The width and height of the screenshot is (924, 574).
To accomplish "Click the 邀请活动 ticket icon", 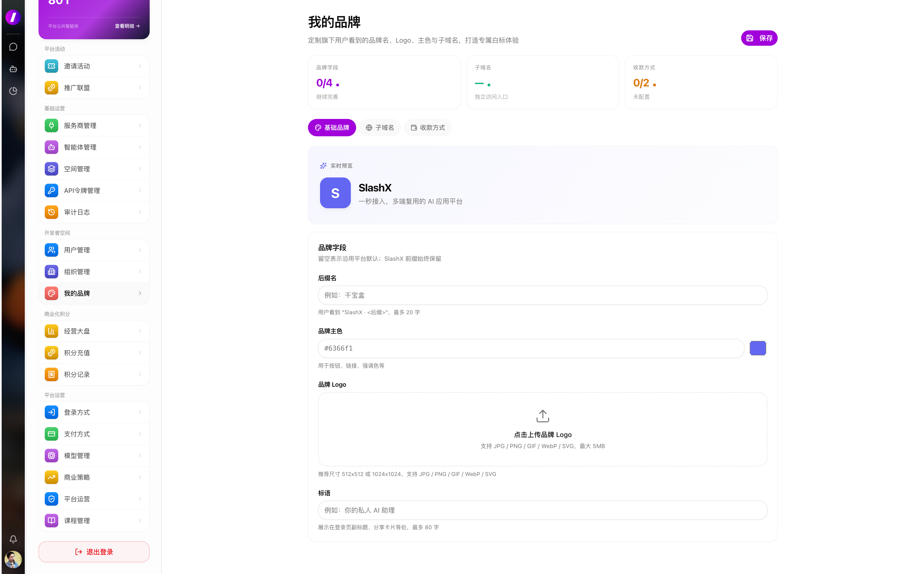I will (x=51, y=66).
